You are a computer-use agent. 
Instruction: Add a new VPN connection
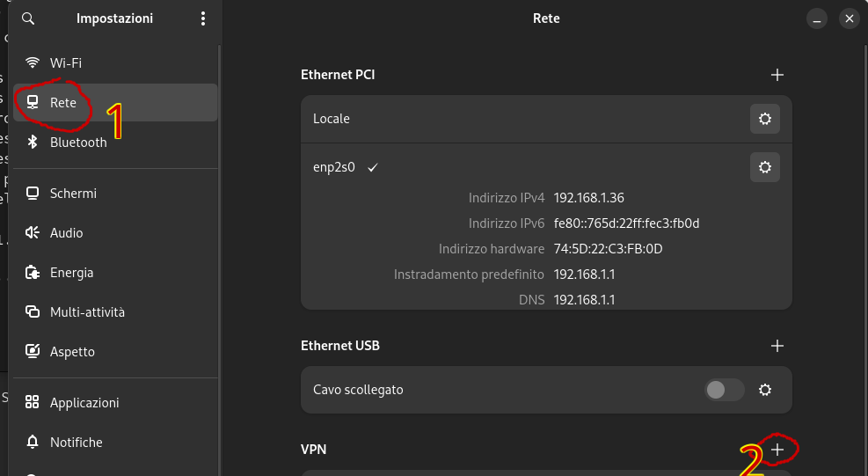[x=777, y=450]
